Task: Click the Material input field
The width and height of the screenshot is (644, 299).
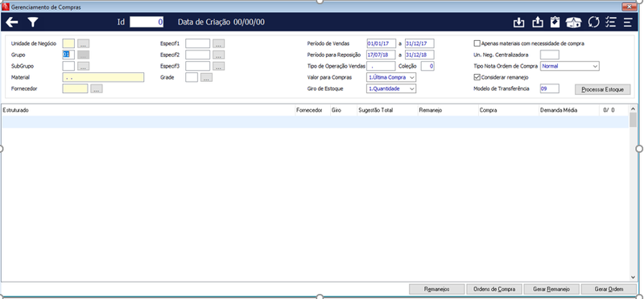Action: 103,77
